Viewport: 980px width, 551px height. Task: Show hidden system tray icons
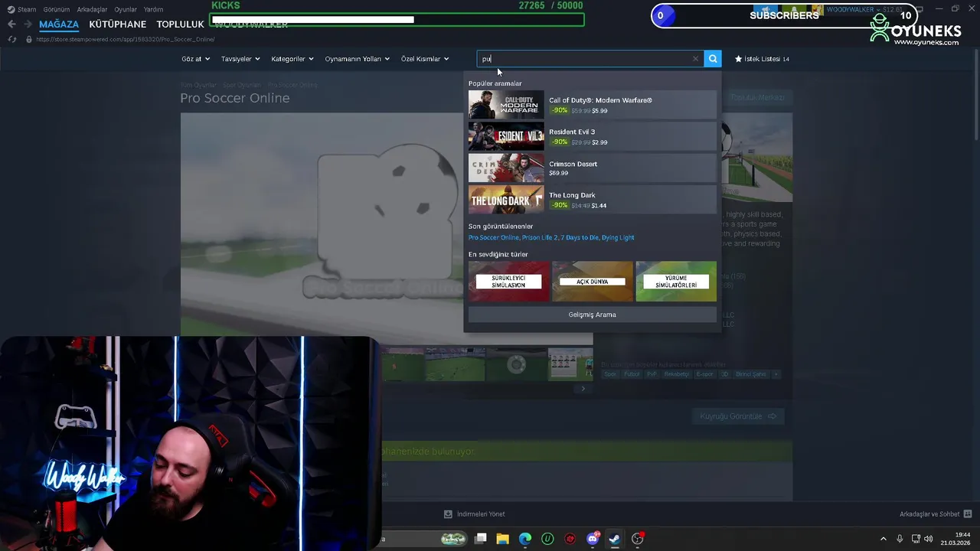(883, 539)
